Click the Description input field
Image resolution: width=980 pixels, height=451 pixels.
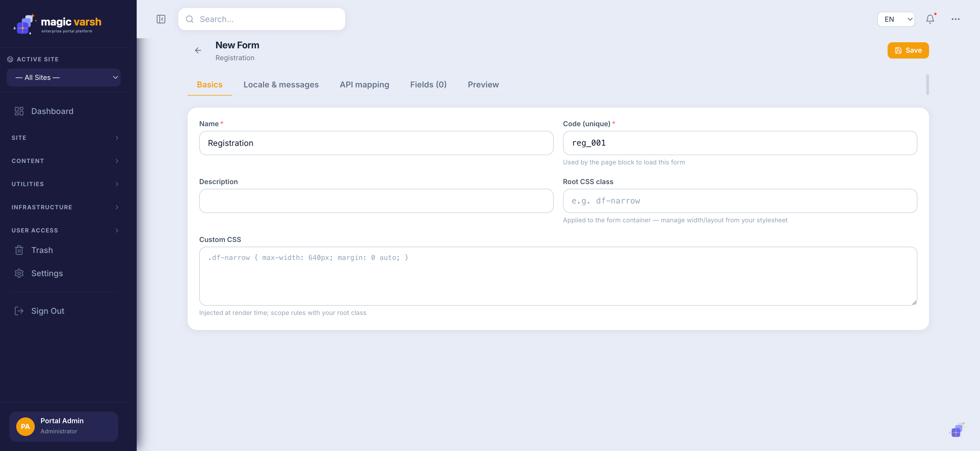click(x=376, y=201)
